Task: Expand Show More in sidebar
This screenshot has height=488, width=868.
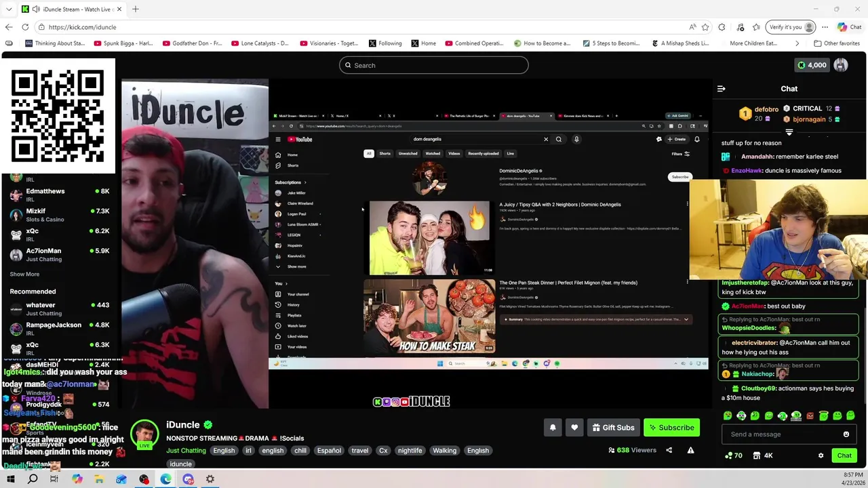Action: pos(24,274)
